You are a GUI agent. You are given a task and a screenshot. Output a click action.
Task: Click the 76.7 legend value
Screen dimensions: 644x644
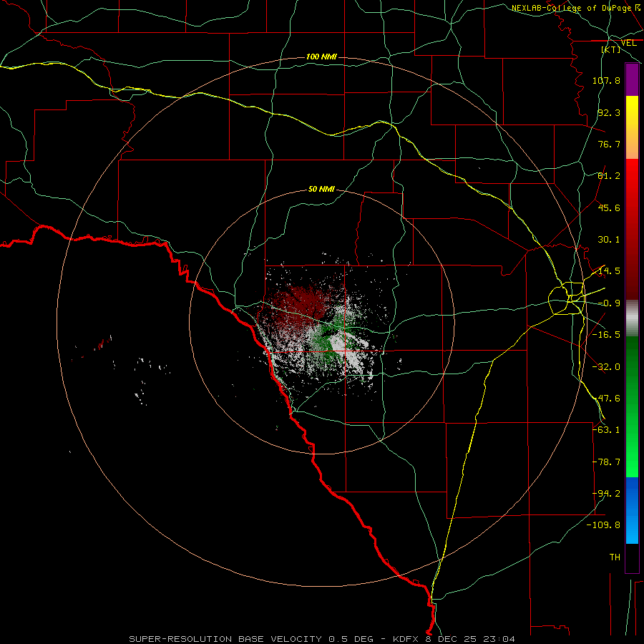click(x=609, y=144)
